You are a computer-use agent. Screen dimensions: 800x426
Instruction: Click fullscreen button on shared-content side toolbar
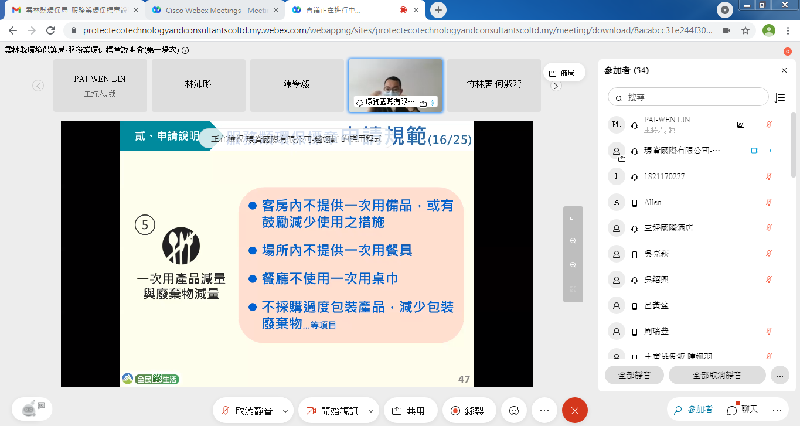coord(572,289)
